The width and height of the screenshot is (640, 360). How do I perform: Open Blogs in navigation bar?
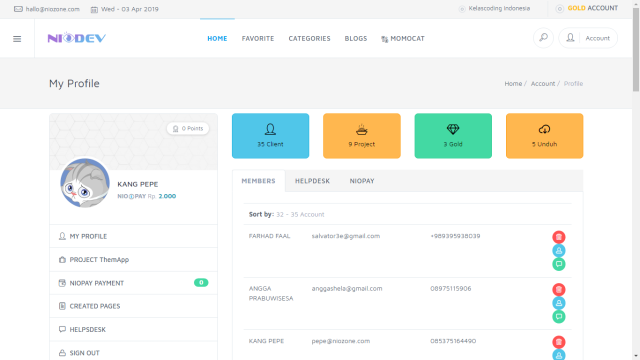coord(356,38)
